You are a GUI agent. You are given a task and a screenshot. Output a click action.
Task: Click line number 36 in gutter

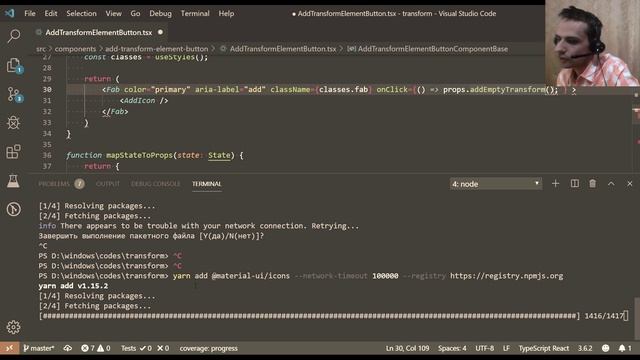[47, 155]
